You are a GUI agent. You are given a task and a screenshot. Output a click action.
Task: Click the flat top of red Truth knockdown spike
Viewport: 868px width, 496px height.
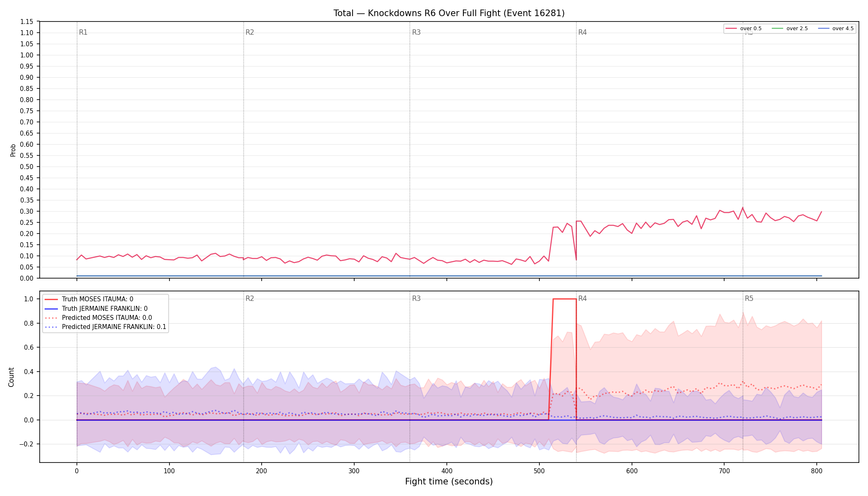coord(565,299)
